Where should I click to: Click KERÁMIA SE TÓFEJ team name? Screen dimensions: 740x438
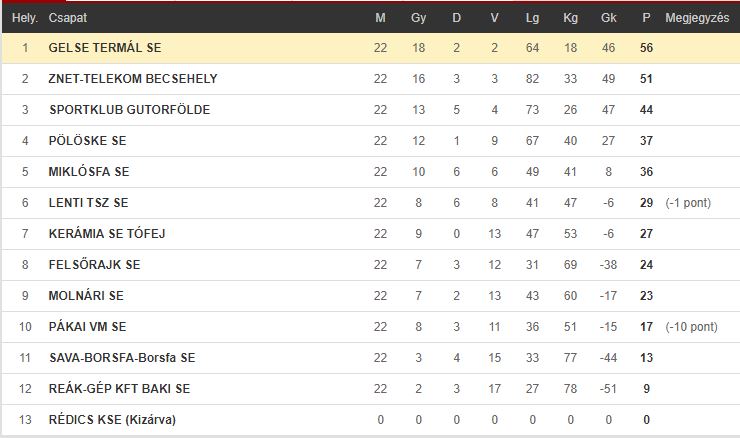(107, 234)
